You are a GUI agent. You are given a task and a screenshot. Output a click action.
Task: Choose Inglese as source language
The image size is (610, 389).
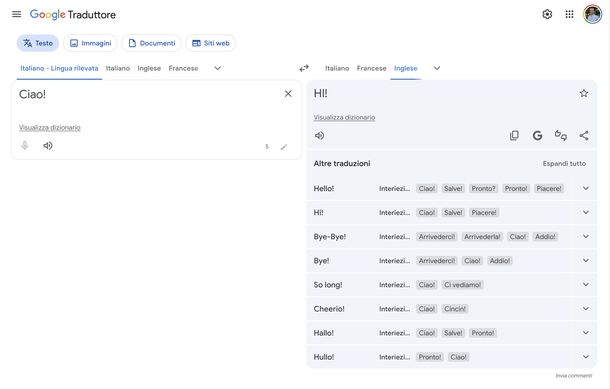click(x=149, y=68)
